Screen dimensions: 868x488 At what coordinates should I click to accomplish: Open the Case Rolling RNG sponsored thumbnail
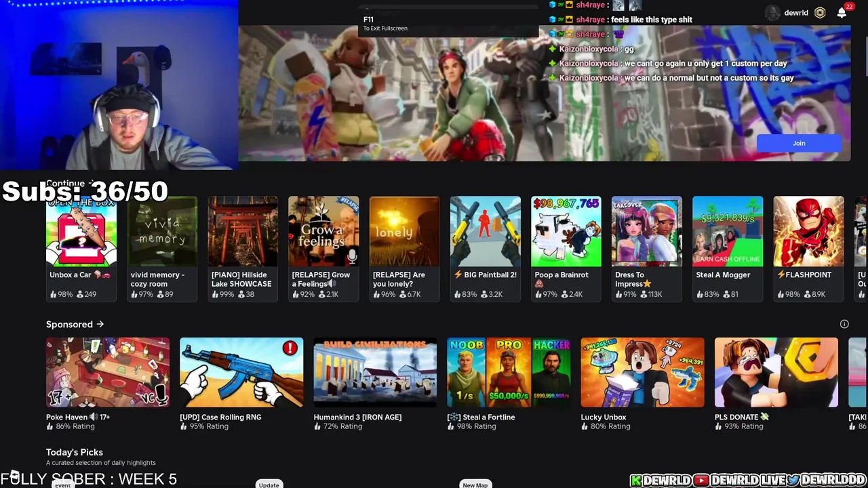pos(241,372)
